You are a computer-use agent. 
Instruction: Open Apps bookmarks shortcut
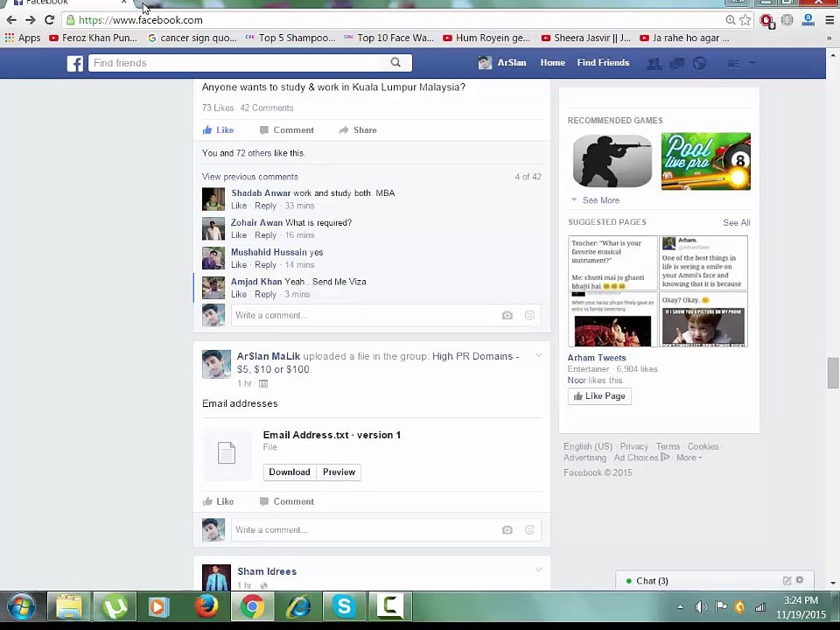23,38
